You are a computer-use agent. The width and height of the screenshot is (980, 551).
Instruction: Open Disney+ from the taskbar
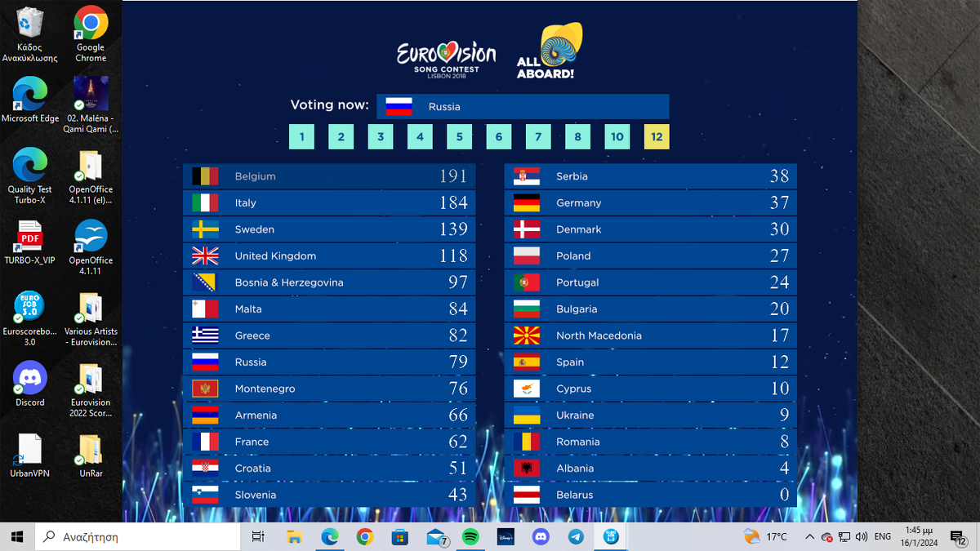[x=506, y=536]
